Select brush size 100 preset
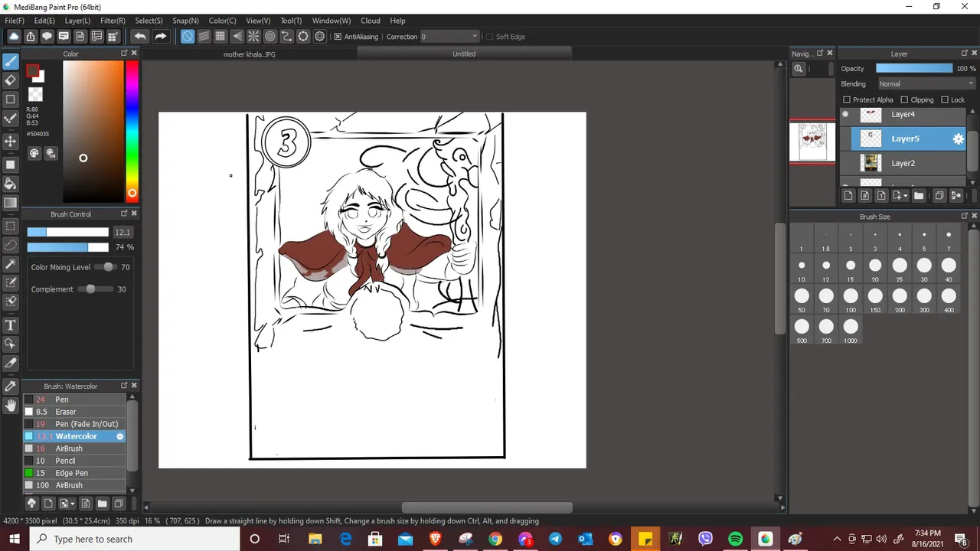Viewport: 980px width, 551px height. tap(851, 299)
